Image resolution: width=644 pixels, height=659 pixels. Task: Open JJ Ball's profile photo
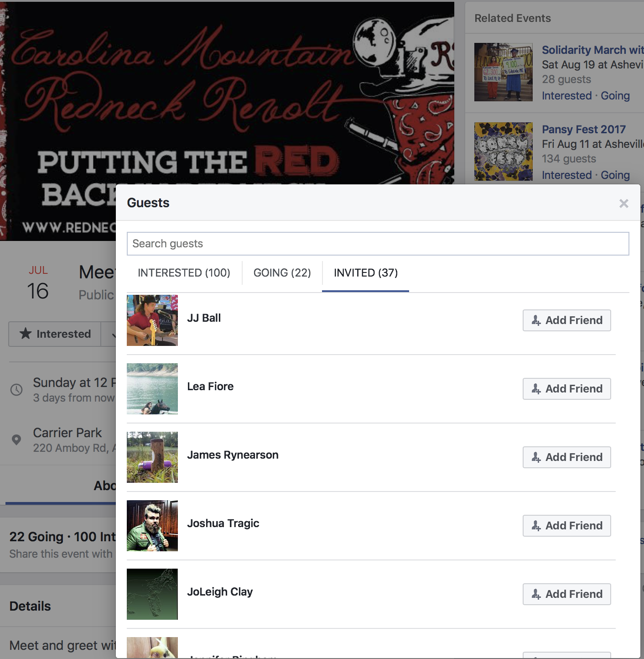point(152,320)
